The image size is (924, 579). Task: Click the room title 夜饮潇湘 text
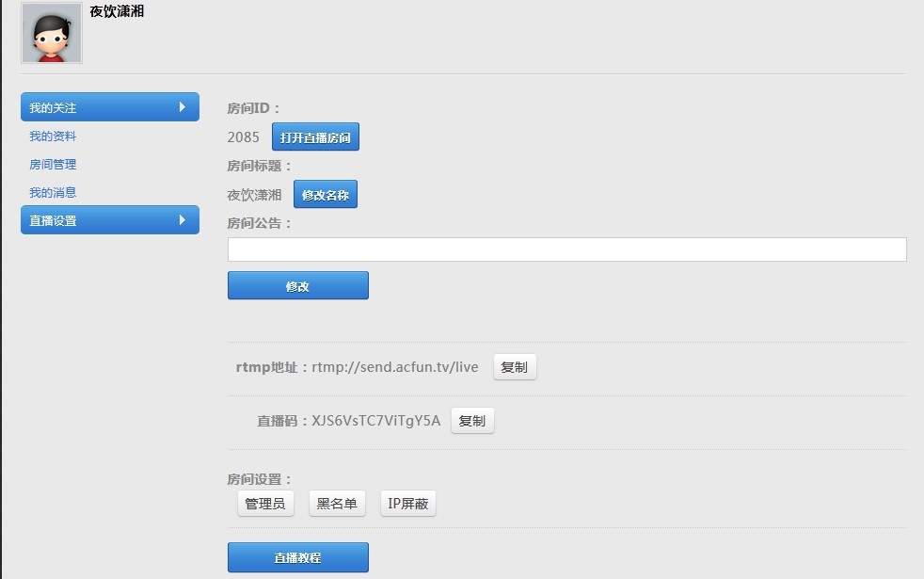255,195
